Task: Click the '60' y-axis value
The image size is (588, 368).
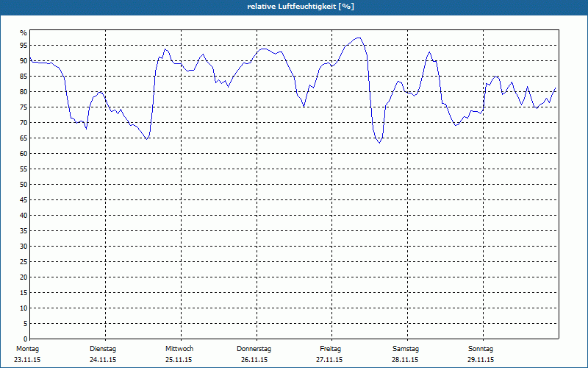Action: [x=24, y=154]
